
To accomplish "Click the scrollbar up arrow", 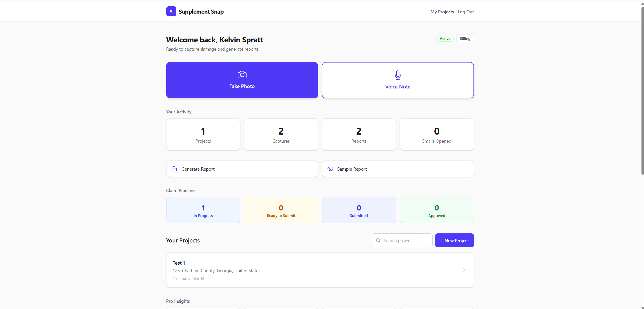I will 642,4.
